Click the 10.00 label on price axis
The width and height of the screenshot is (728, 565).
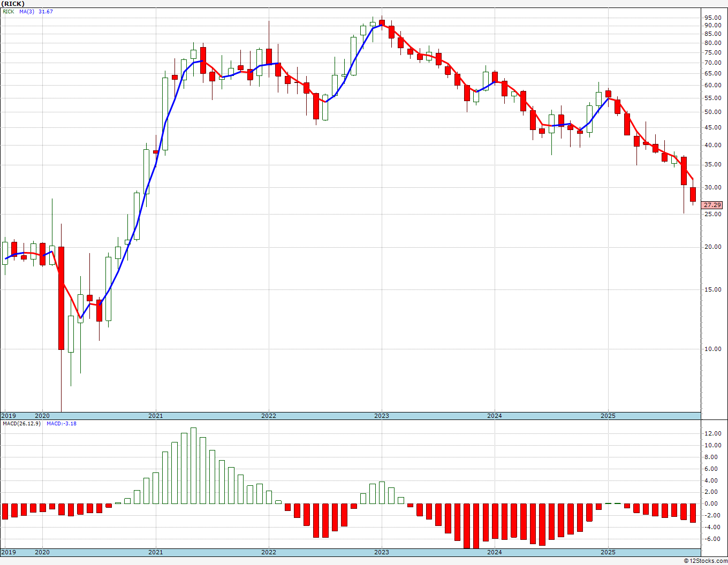(712, 349)
